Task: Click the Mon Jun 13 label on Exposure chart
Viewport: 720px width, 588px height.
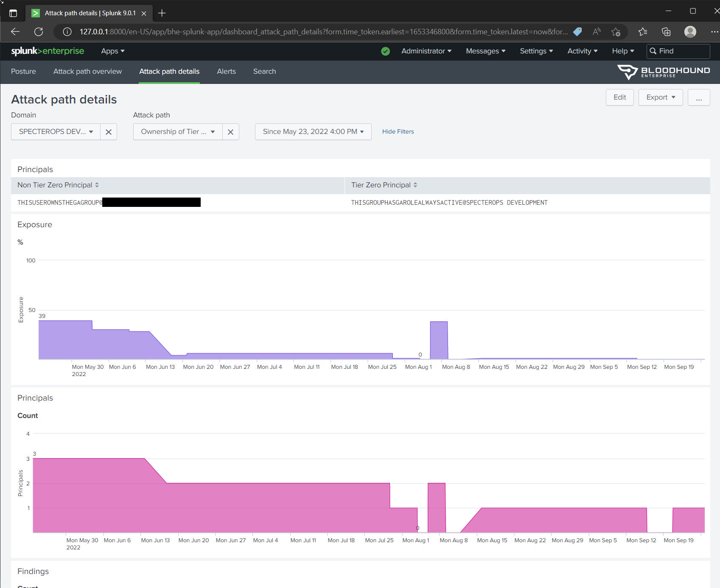Action: (x=160, y=367)
